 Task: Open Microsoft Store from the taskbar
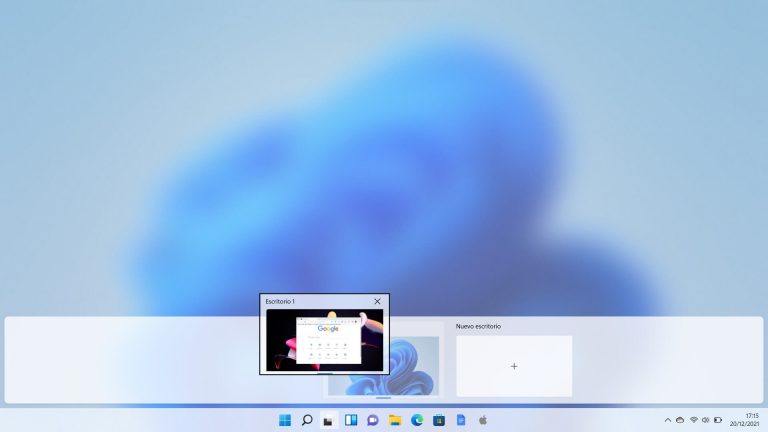(x=439, y=420)
